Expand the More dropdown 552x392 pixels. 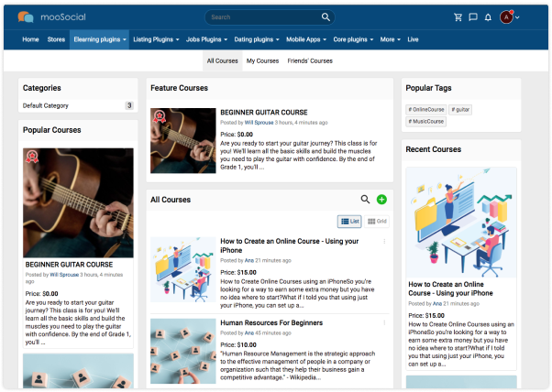[x=390, y=39]
